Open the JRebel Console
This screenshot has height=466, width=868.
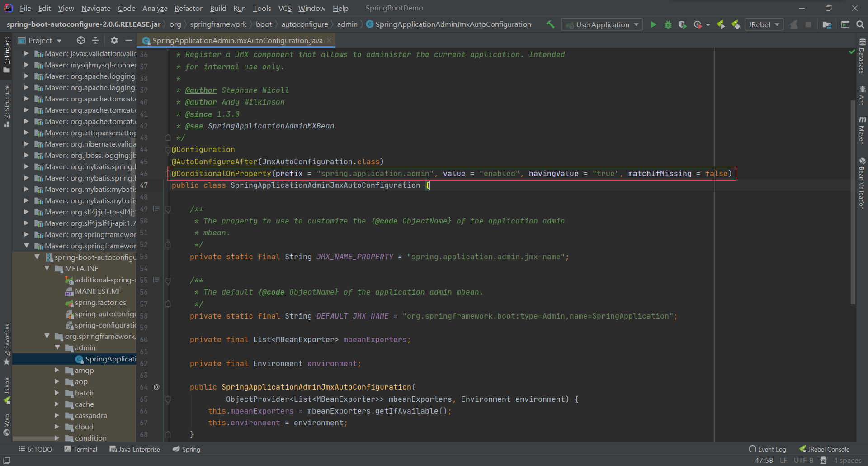click(x=824, y=449)
